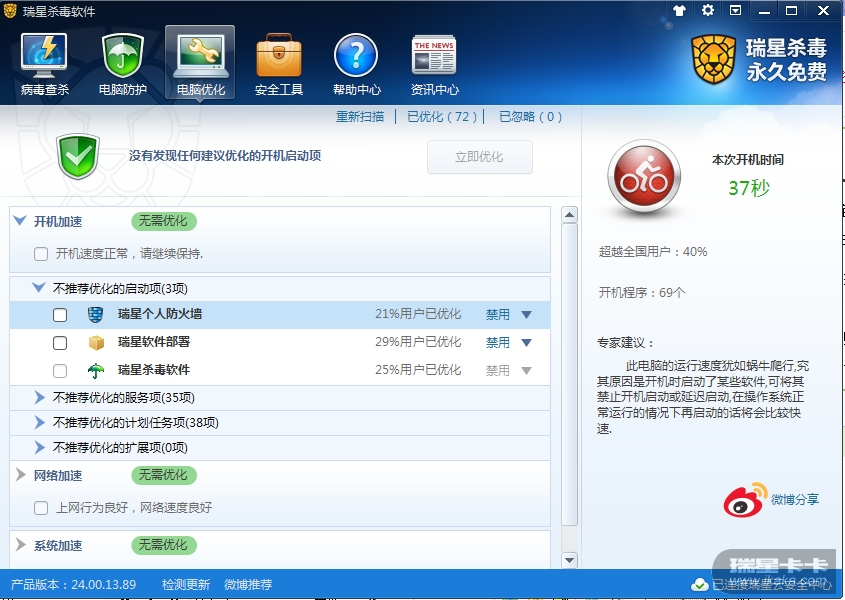Viewport: 845px width, 600px height.
Task: Click the 瑞星个人防火墙 firewall icon
Action: (95, 314)
